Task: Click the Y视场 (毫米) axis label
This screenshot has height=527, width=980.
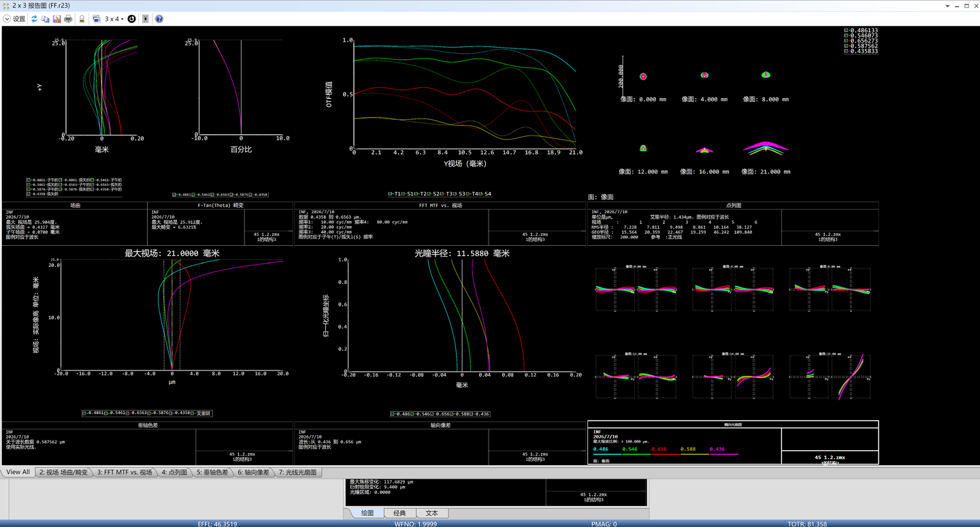Action: click(465, 163)
